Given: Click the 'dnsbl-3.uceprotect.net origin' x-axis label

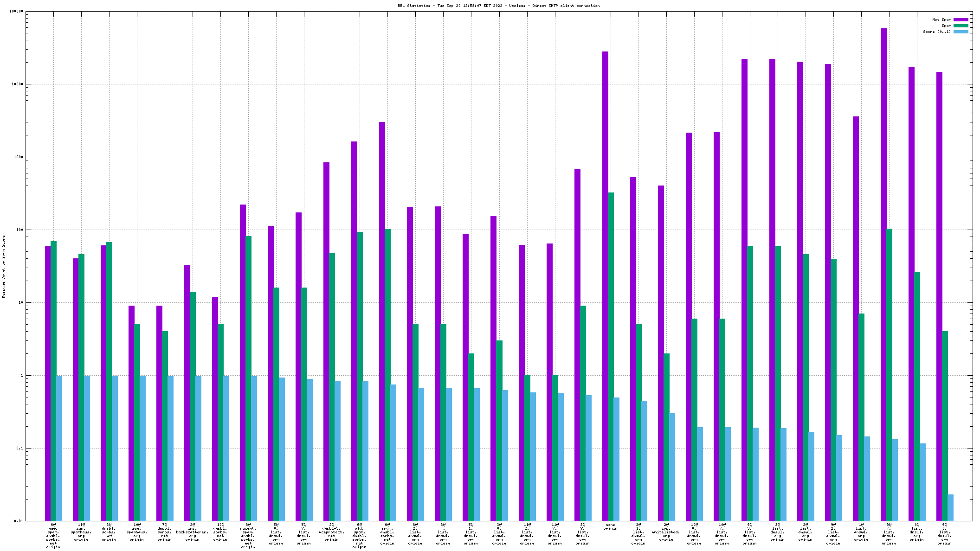Looking at the screenshot, I should coord(331,532).
